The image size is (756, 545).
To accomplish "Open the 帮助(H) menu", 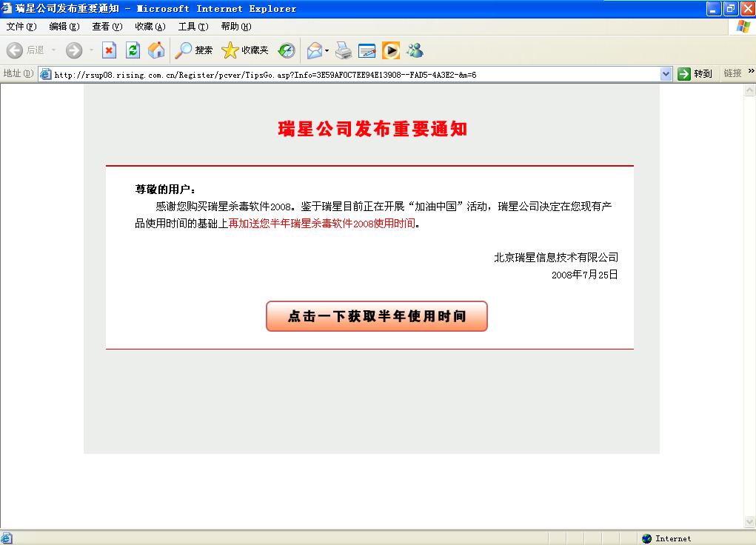I will coord(235,27).
